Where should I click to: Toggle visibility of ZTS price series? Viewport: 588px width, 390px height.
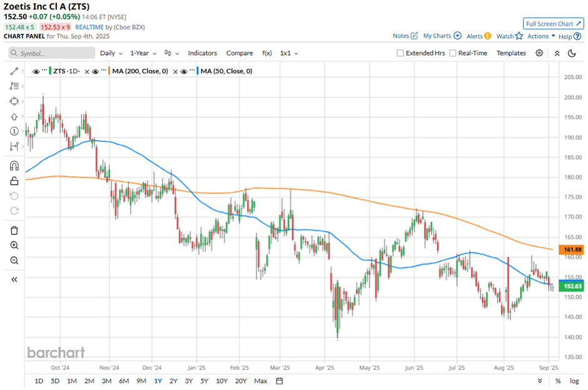36,71
